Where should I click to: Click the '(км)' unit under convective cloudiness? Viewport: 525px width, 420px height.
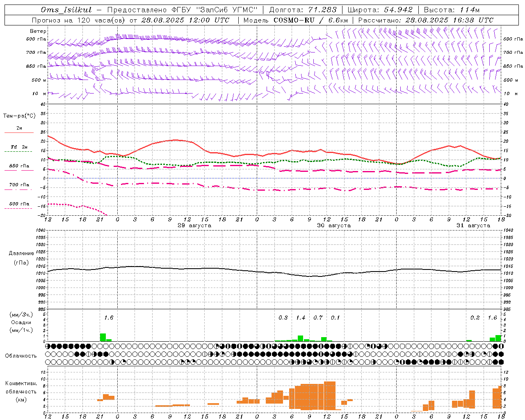pyautogui.click(x=21, y=399)
